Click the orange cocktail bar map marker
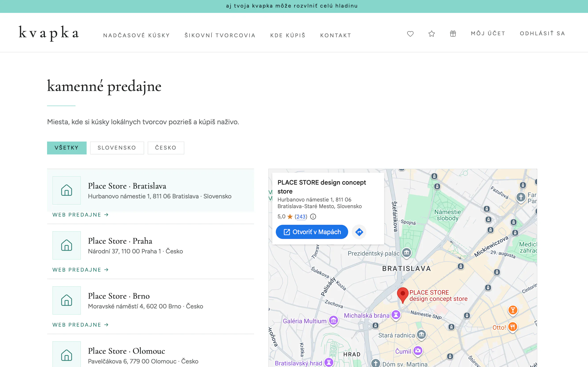The width and height of the screenshot is (588, 367). [x=513, y=310]
